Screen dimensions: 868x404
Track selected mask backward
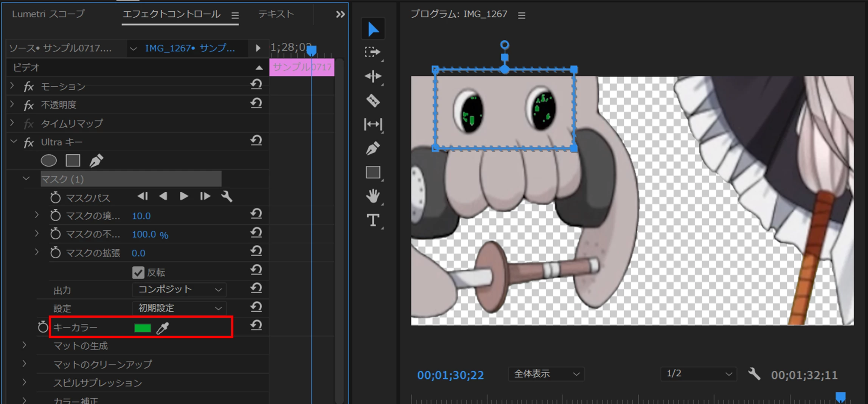[x=163, y=196]
